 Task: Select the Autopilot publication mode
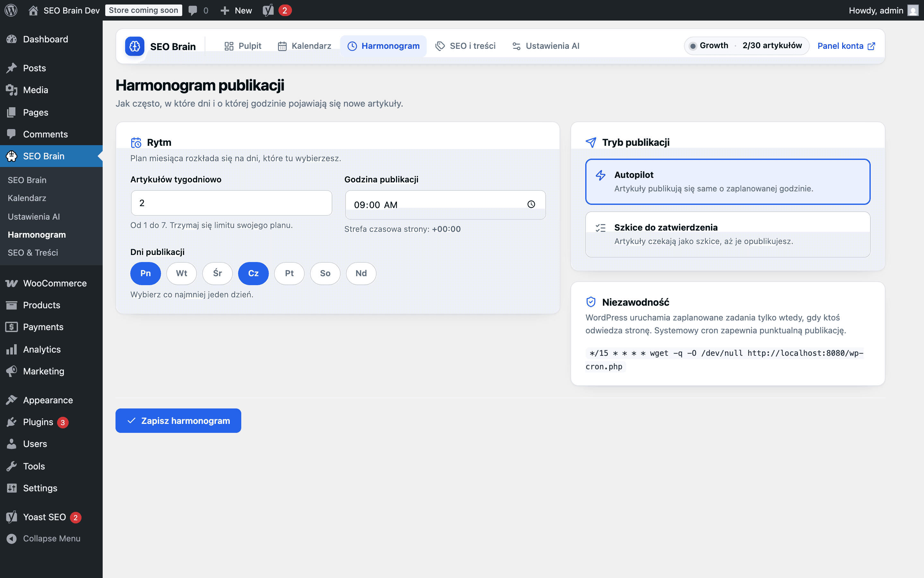coord(728,181)
